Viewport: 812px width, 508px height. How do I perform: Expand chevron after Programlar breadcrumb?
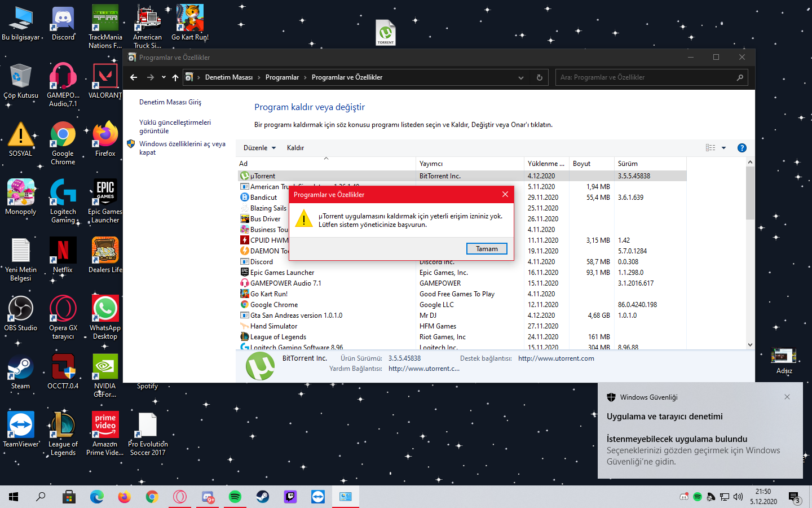click(x=305, y=77)
